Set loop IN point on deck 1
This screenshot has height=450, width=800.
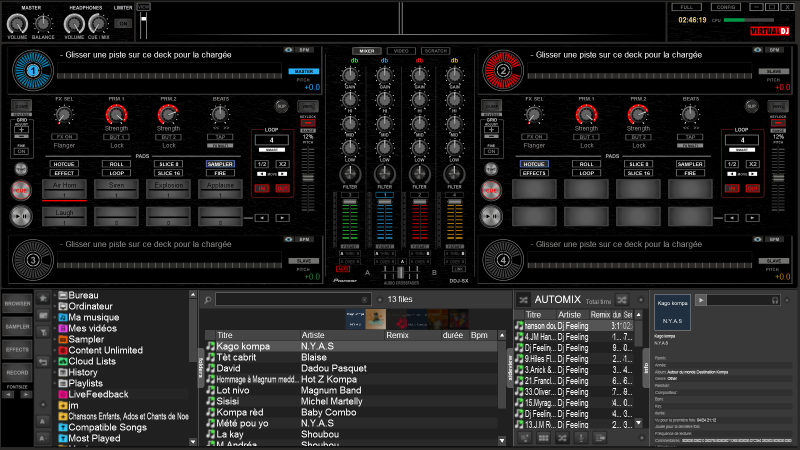click(x=262, y=189)
